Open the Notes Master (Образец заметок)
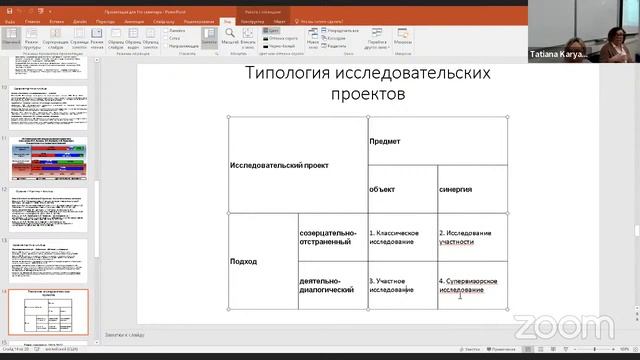Image resolution: width=640 pixels, height=360 pixels. coord(150,39)
